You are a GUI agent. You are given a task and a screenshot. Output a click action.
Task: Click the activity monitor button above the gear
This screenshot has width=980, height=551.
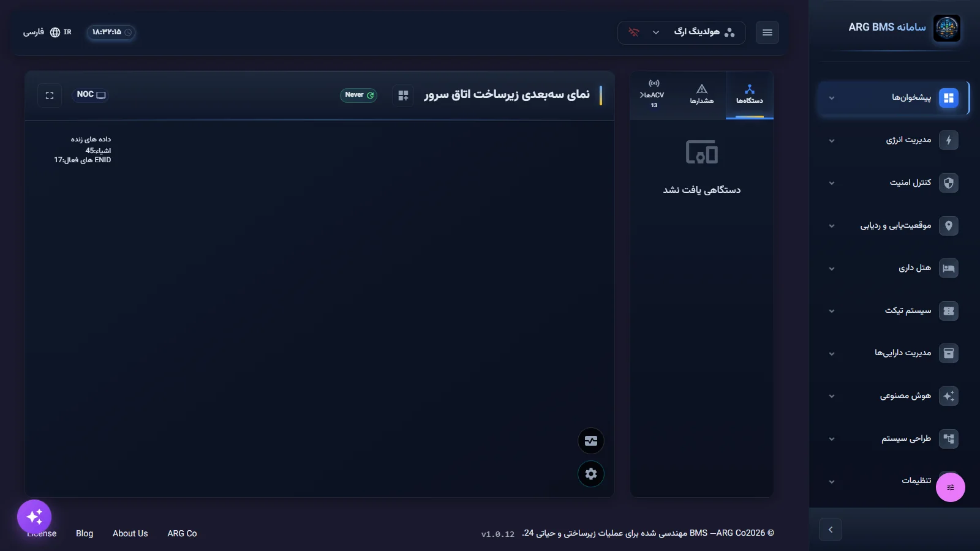click(591, 441)
